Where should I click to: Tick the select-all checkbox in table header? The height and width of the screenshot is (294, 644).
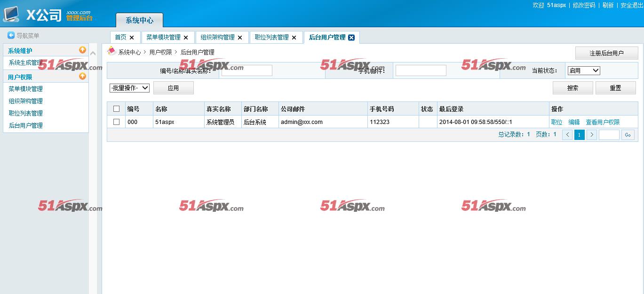[117, 109]
